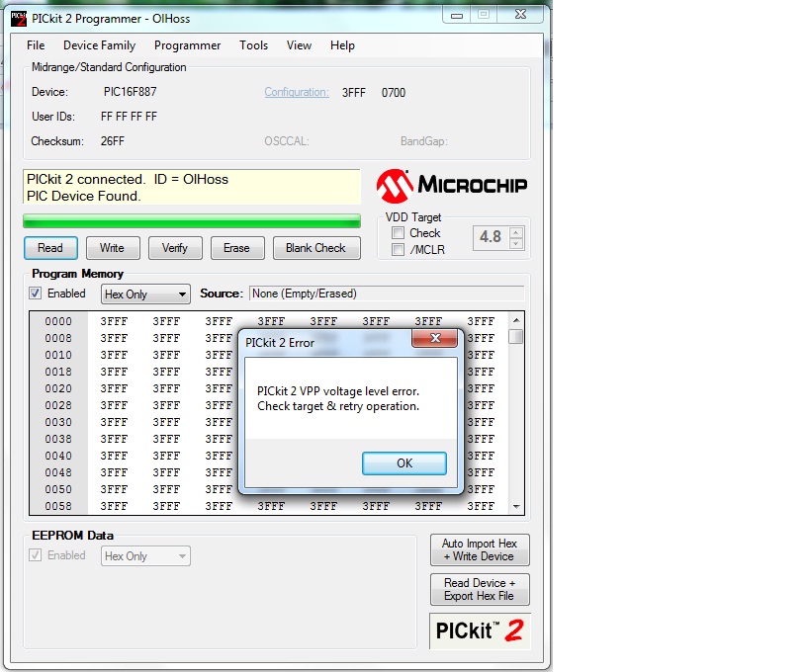Click the BandGap label
This screenshot has width=807, height=672.
(424, 141)
